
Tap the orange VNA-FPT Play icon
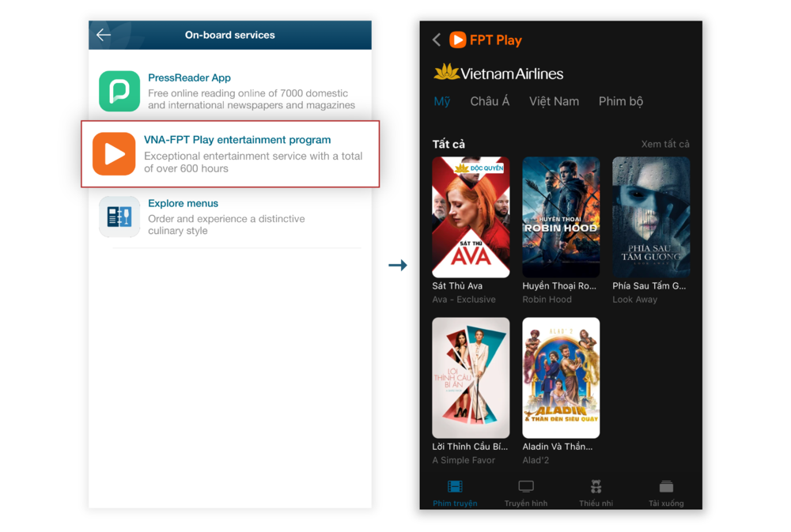(x=115, y=153)
